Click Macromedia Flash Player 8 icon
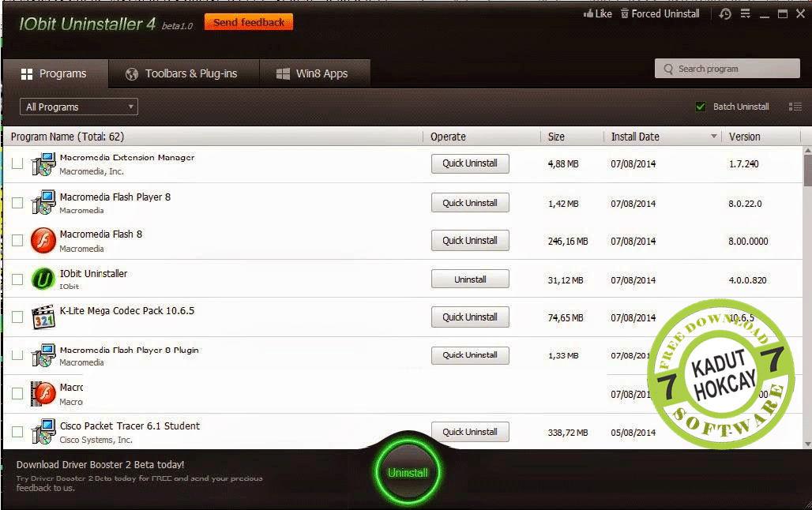 click(43, 202)
